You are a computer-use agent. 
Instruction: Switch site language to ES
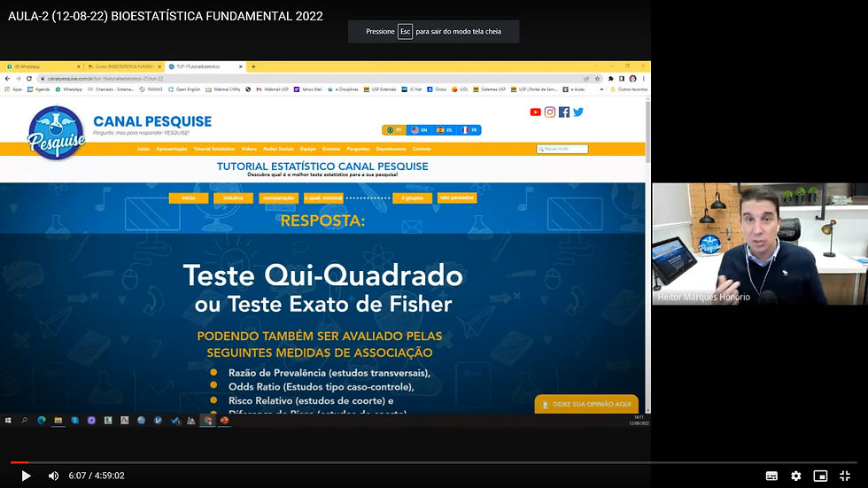(x=444, y=130)
